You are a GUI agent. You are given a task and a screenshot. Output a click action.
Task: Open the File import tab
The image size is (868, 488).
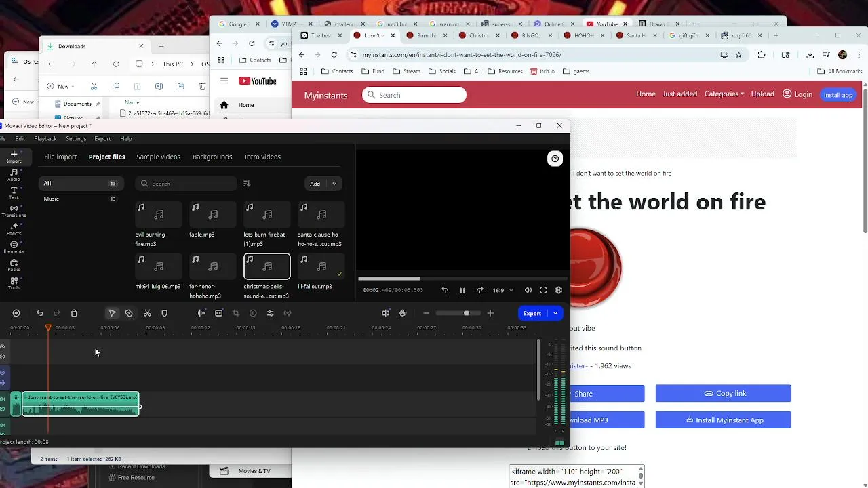(60, 157)
